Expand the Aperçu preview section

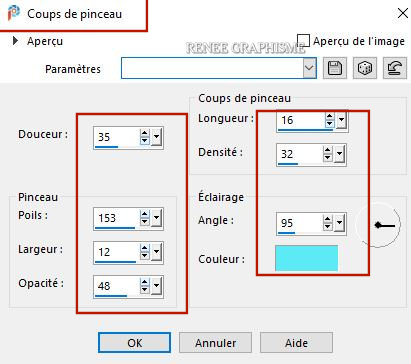click(x=15, y=41)
